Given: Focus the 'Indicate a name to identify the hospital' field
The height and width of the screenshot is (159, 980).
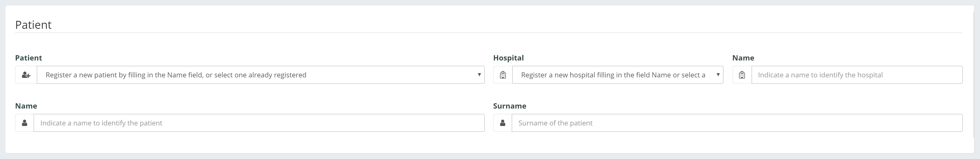Looking at the screenshot, I should 857,75.
